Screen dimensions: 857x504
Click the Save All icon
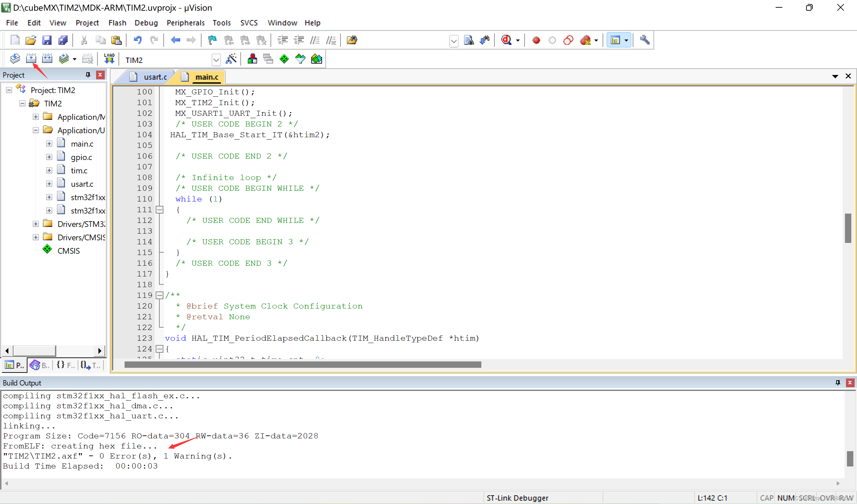63,40
